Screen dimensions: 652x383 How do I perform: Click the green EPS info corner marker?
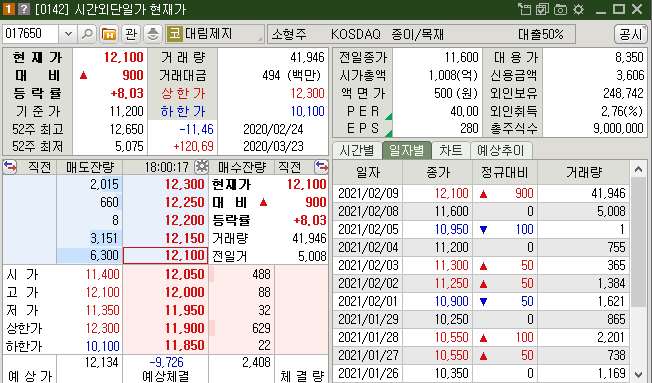click(389, 133)
